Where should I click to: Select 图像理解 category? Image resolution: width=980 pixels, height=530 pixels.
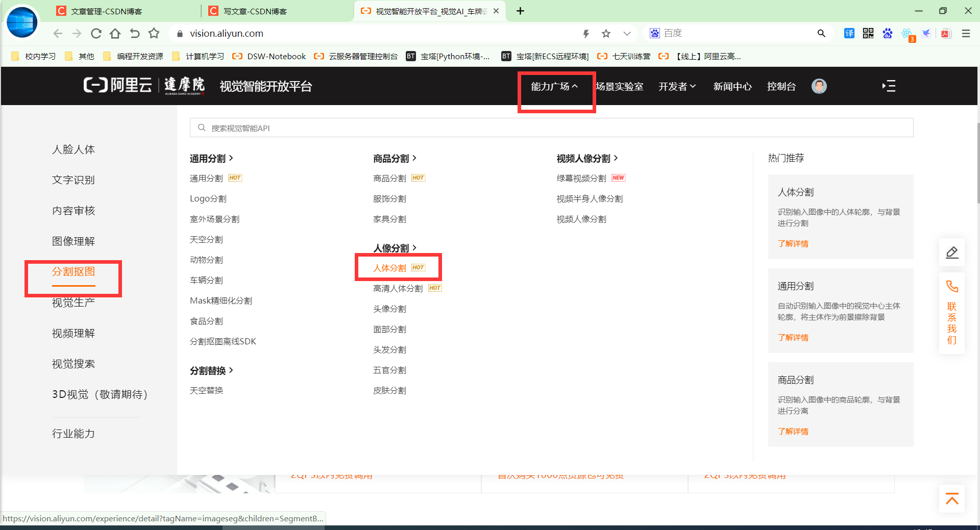(x=73, y=241)
